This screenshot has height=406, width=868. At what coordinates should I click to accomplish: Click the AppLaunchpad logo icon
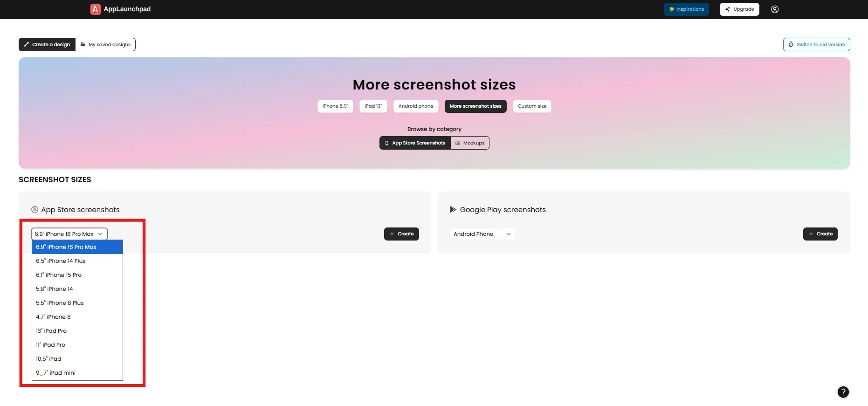pos(96,9)
